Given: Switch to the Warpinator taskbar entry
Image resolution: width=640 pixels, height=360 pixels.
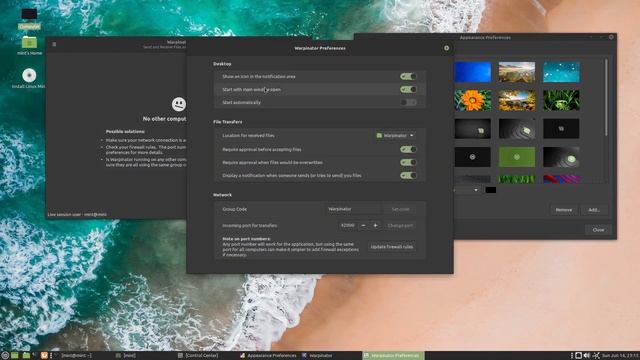Looking at the screenshot, I should point(320,356).
